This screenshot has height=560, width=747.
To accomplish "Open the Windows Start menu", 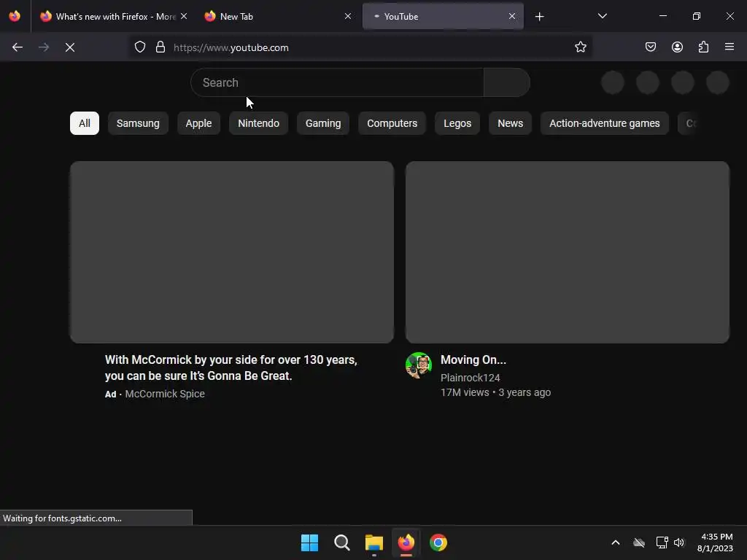I will point(309,542).
